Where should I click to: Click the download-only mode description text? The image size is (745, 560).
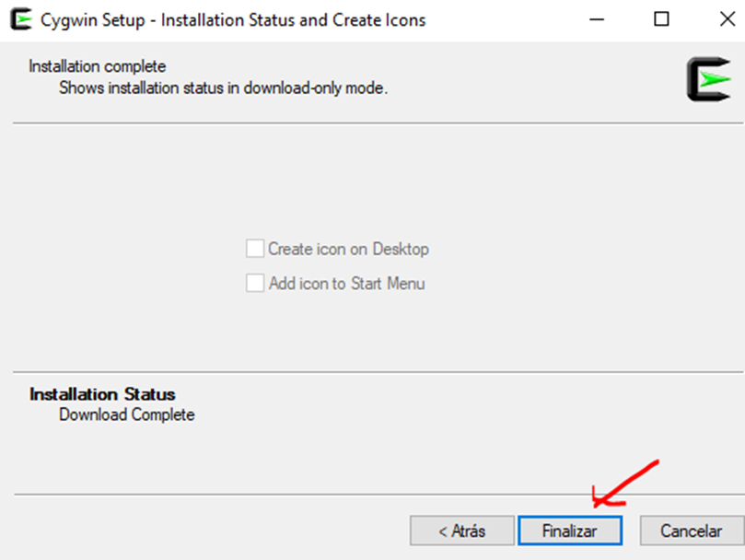point(223,88)
